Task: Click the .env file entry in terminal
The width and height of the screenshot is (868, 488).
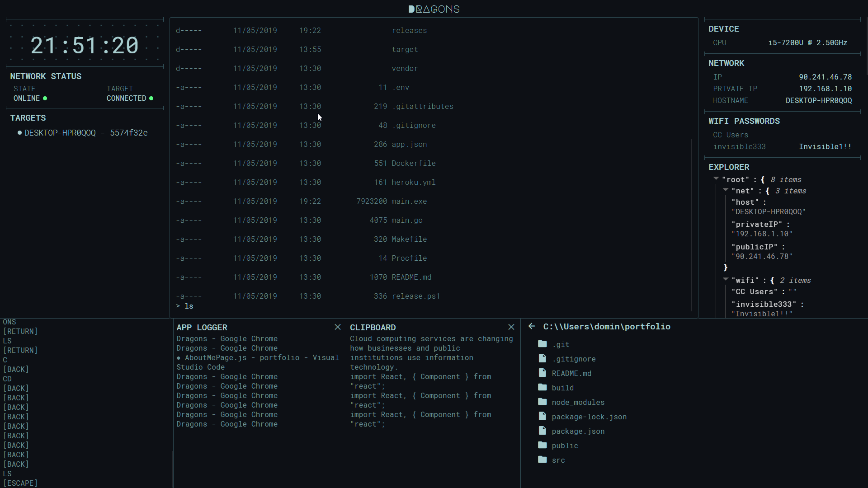Action: pos(400,88)
